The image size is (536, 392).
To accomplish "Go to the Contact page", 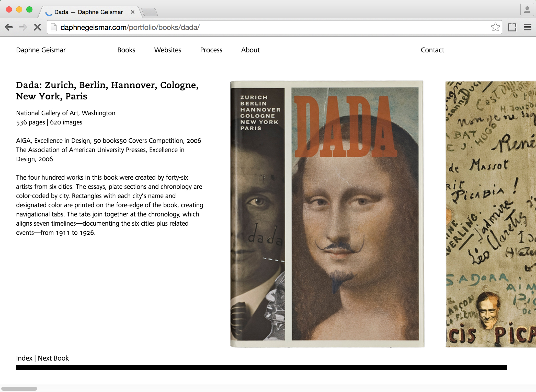I will (432, 50).
